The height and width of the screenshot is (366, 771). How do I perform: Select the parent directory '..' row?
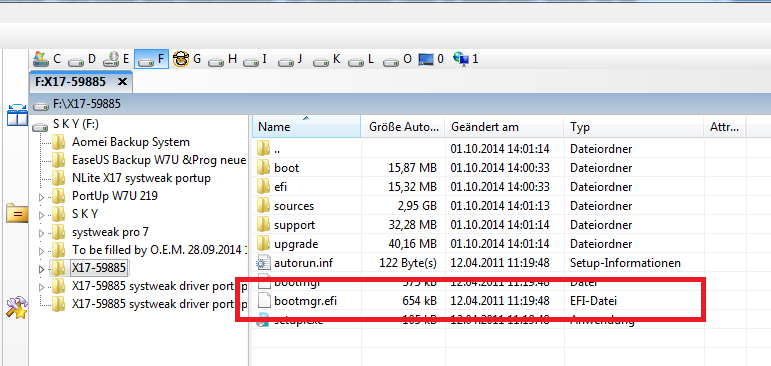coord(499,148)
